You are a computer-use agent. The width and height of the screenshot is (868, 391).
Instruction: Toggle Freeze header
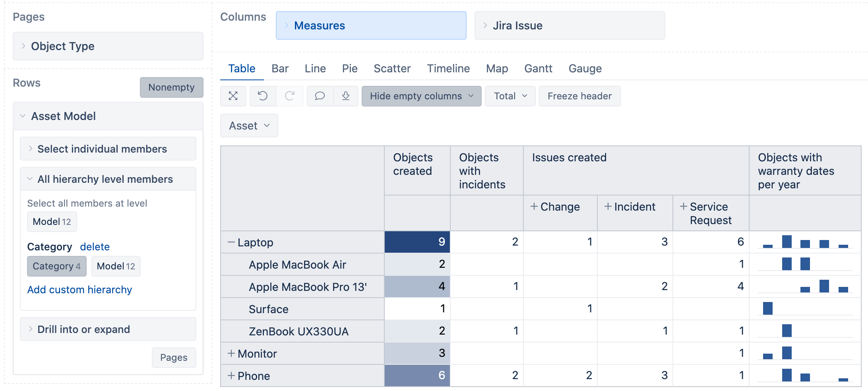(579, 96)
